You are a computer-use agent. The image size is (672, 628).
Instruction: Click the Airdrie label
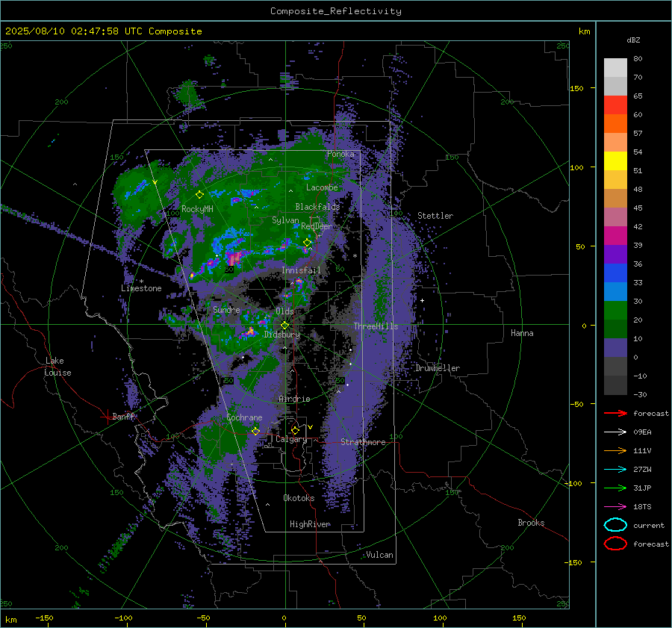pos(294,399)
